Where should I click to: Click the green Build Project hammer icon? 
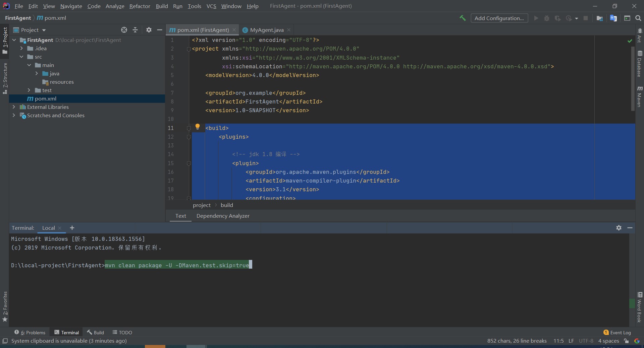coord(463,18)
